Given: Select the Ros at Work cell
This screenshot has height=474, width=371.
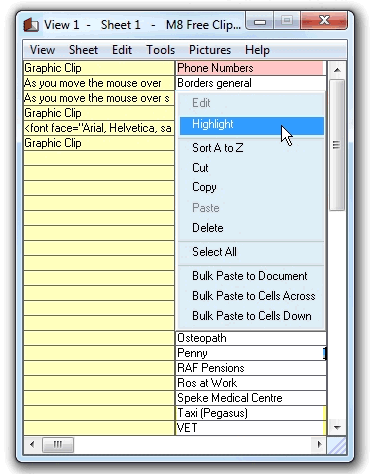Looking at the screenshot, I should pyautogui.click(x=250, y=383).
